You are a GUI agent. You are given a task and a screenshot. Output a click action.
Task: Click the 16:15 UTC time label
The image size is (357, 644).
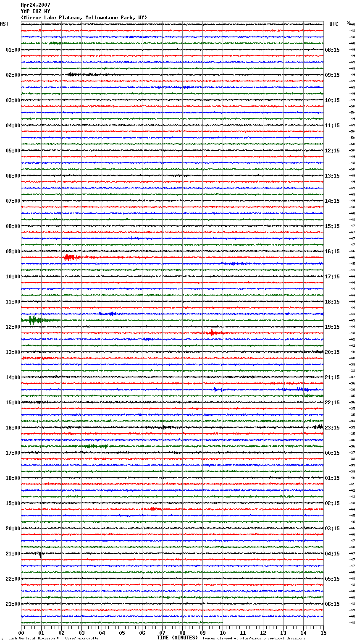point(332,251)
